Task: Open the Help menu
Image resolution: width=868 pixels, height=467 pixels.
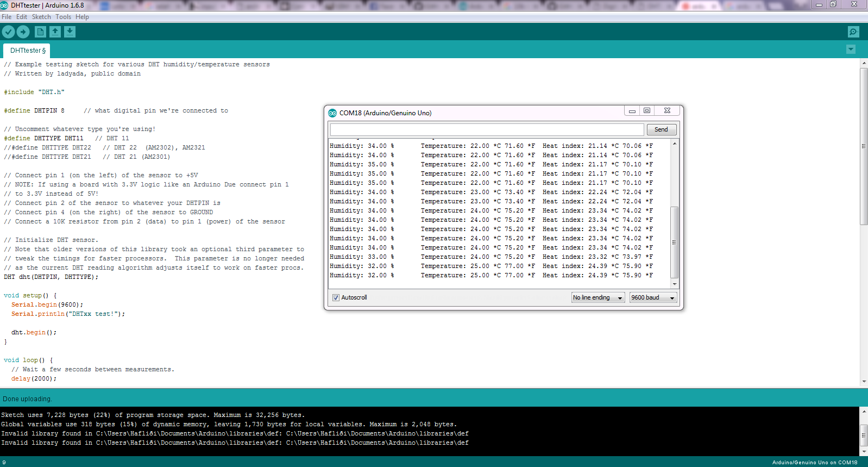Action: [82, 17]
